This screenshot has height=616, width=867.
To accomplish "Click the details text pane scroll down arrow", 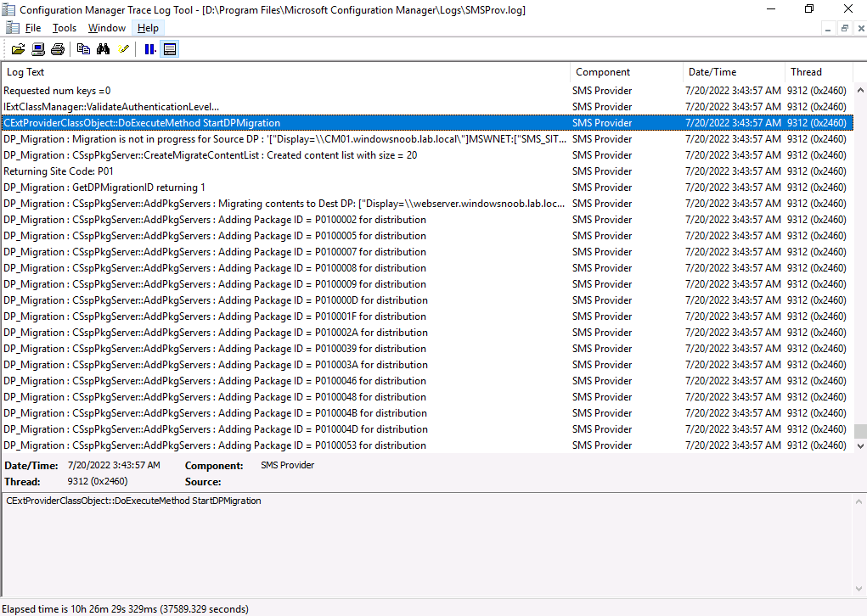I will (x=859, y=588).
